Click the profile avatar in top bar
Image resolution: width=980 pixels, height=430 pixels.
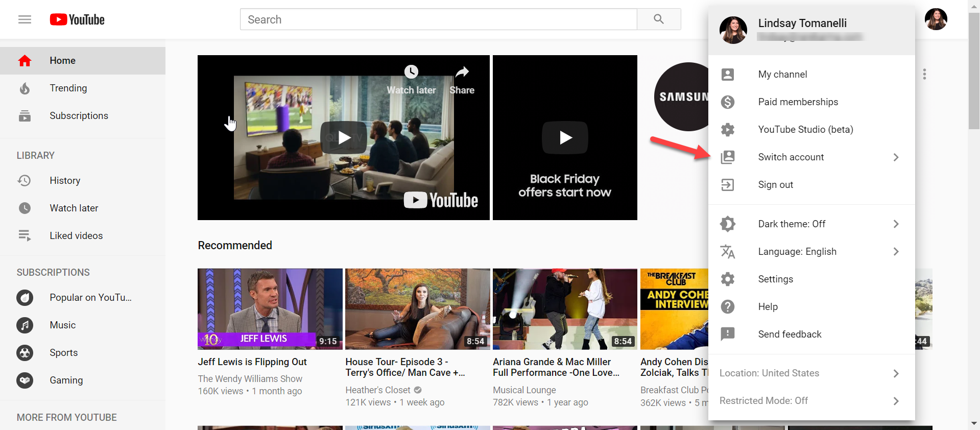tap(936, 19)
